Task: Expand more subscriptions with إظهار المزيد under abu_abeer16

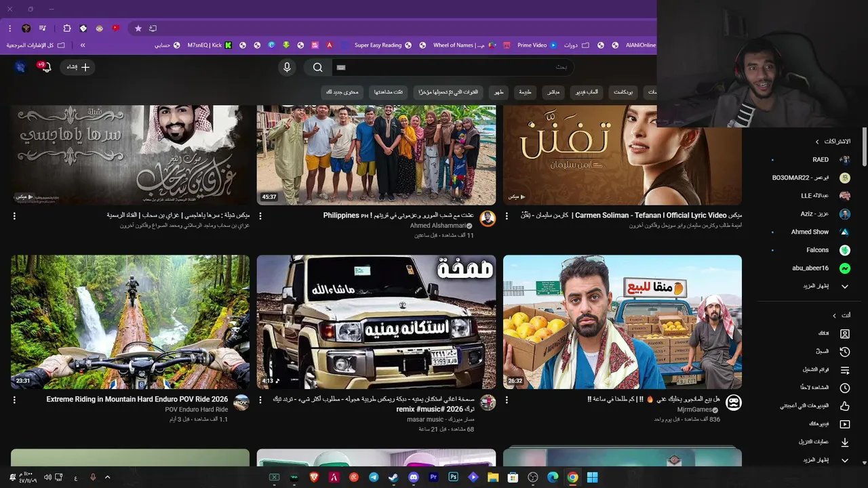Action: click(x=810, y=286)
